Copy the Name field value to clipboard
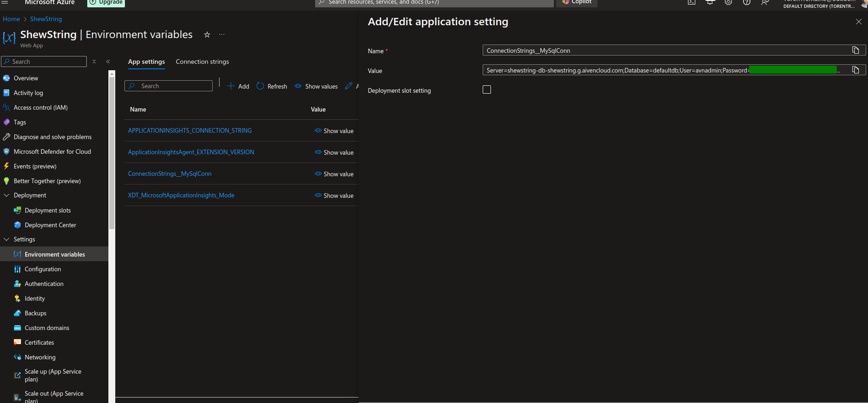The width and height of the screenshot is (868, 403). [x=856, y=50]
